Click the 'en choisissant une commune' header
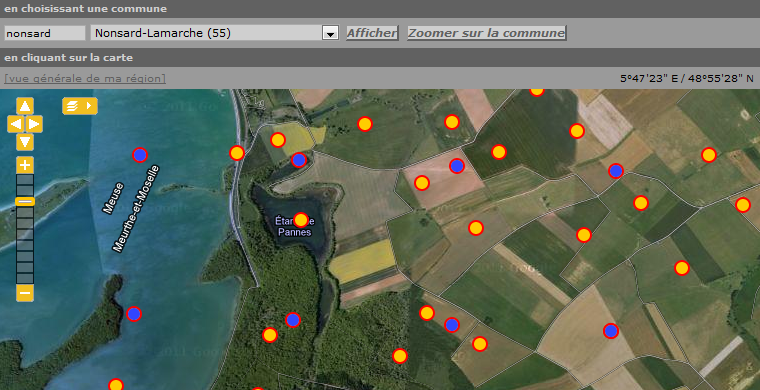This screenshot has height=390, width=760. point(85,9)
